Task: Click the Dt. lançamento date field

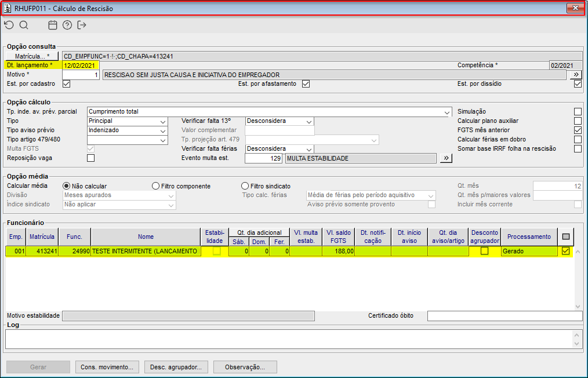Action: (x=81, y=66)
